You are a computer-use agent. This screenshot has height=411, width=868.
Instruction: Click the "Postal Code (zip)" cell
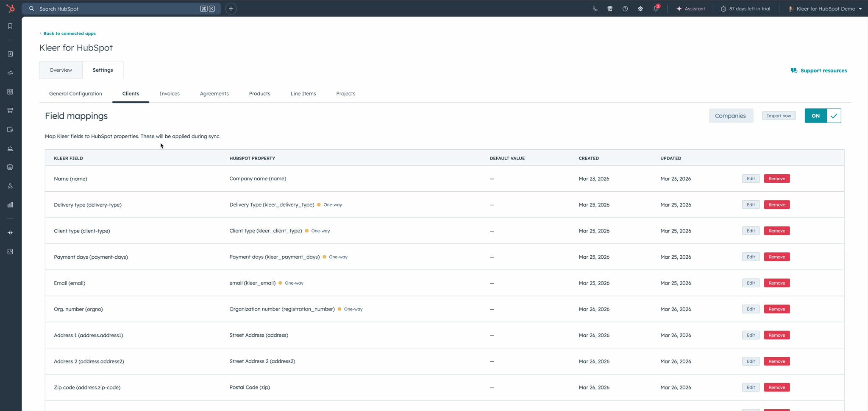250,387
